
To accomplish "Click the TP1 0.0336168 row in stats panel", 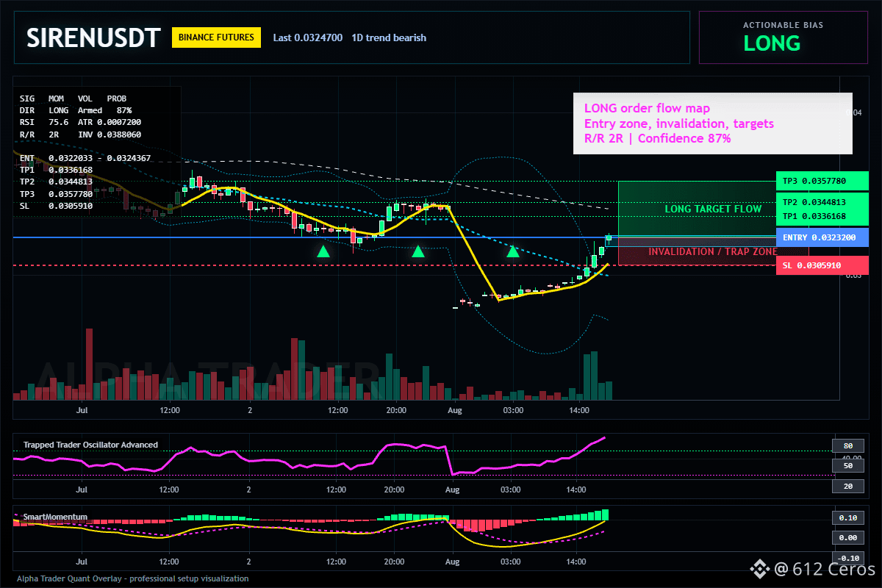I will pos(56,170).
